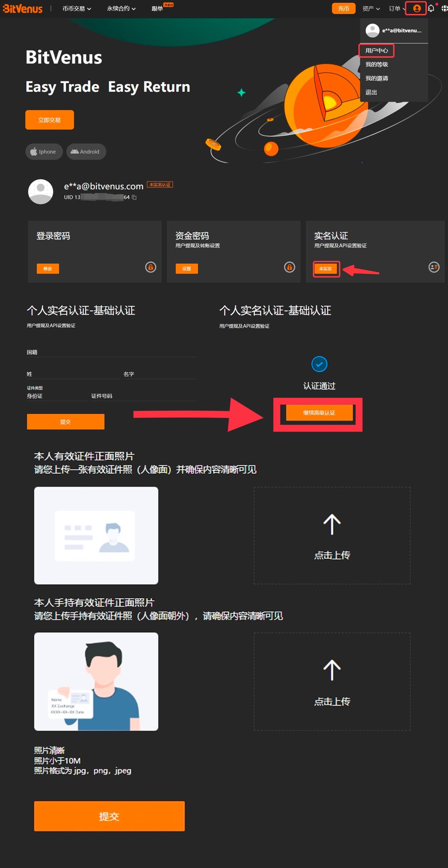The image size is (448, 868).
Task: Open the 跟单 menu item
Action: 157,8
